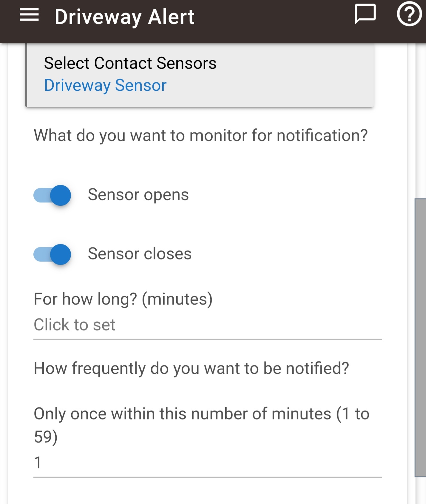Click 'How frequently do you want to be notified?'
The width and height of the screenshot is (426, 504).
click(191, 368)
